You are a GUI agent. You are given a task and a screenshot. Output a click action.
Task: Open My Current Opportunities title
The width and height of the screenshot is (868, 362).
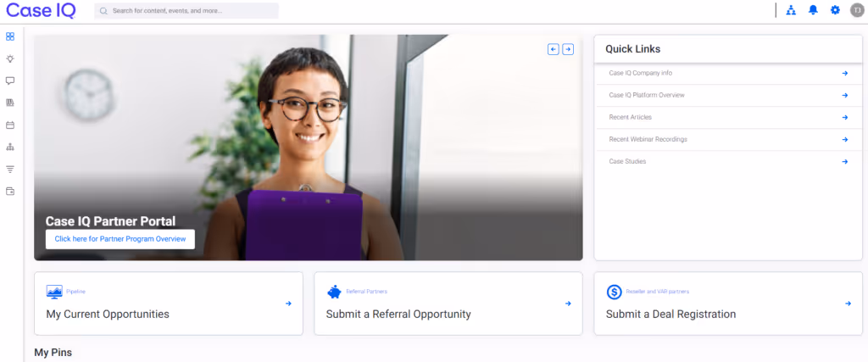pyautogui.click(x=108, y=315)
